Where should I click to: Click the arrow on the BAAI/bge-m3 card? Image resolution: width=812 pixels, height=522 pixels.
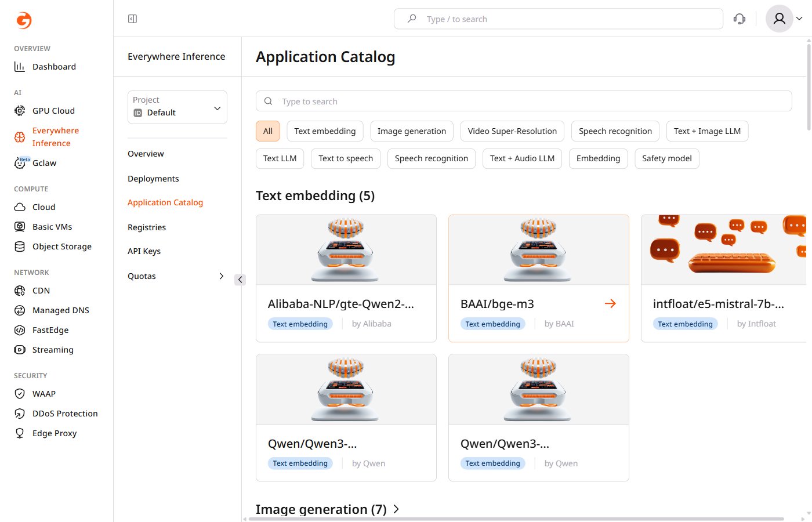[610, 303]
